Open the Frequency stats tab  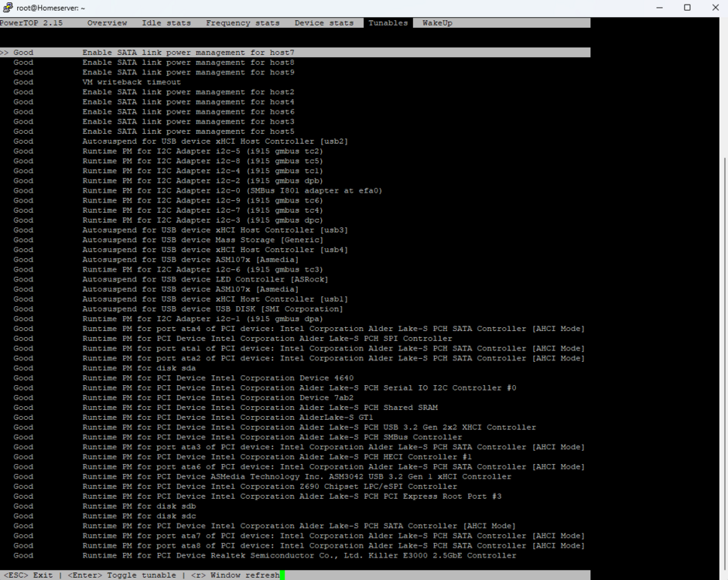click(243, 22)
